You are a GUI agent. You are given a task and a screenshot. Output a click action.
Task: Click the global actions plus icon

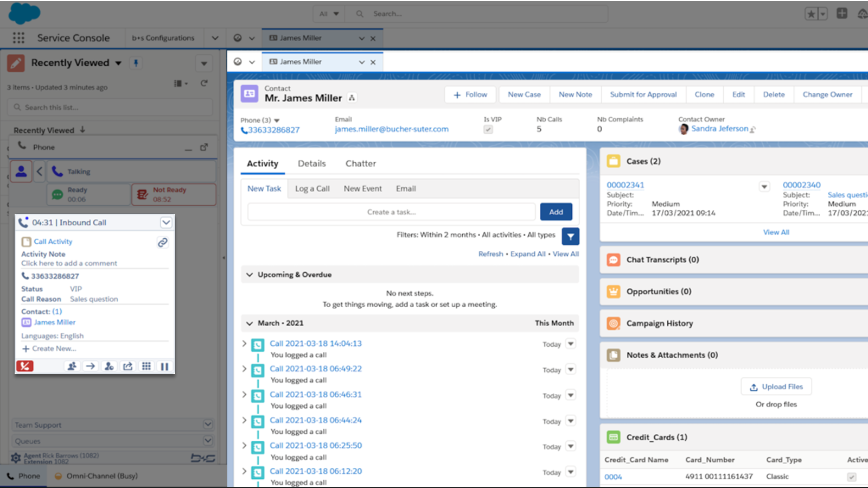[x=842, y=14]
